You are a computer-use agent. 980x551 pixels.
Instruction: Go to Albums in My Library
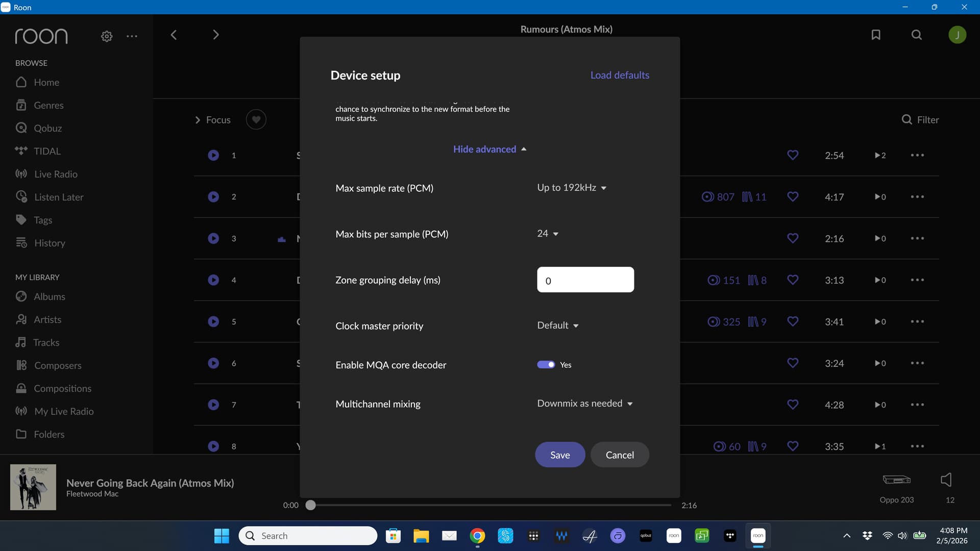(x=49, y=296)
